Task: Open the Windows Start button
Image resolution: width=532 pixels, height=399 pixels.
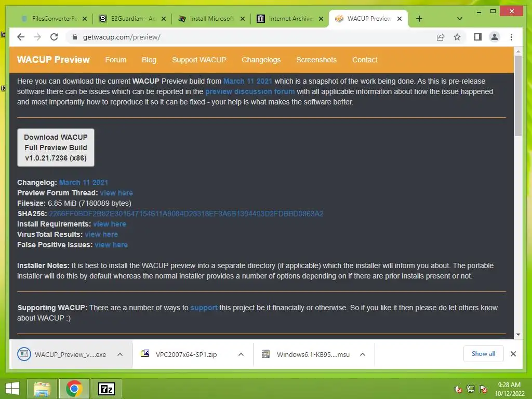Action: [x=12, y=389]
